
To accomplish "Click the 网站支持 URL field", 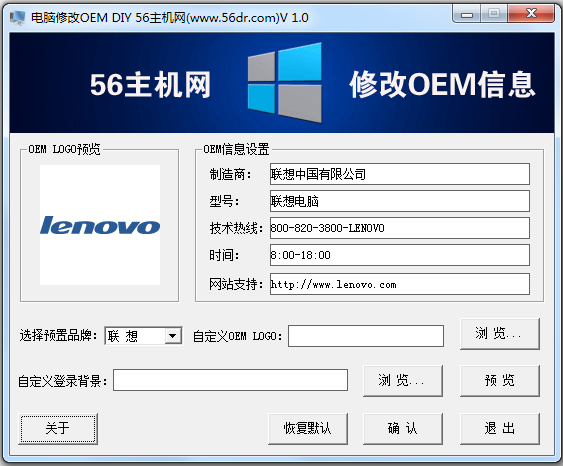I will point(400,284).
